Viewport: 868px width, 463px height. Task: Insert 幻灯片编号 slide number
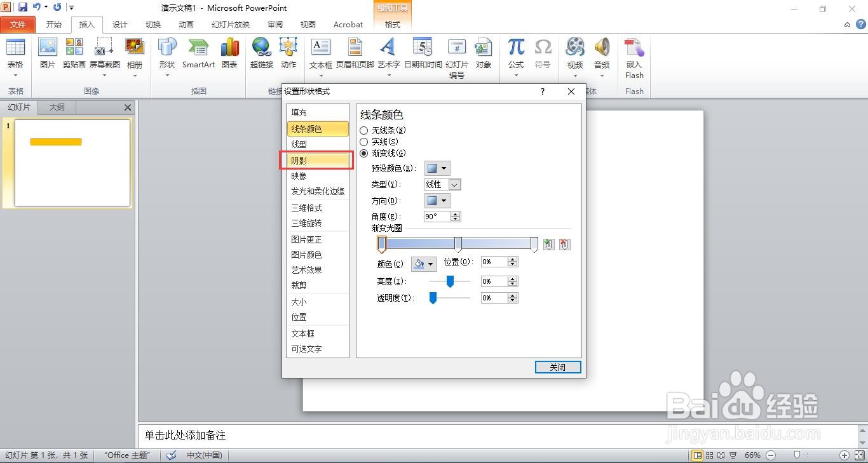(x=457, y=58)
